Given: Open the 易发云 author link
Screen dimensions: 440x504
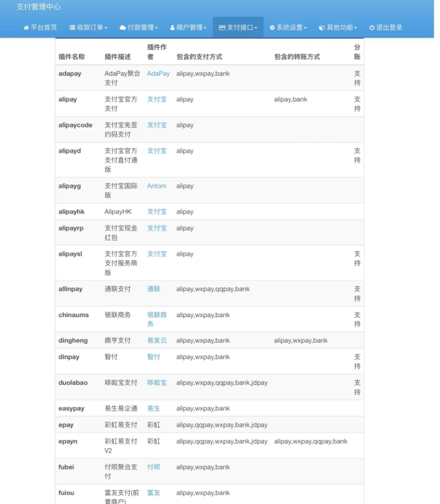Looking at the screenshot, I should 157,341.
